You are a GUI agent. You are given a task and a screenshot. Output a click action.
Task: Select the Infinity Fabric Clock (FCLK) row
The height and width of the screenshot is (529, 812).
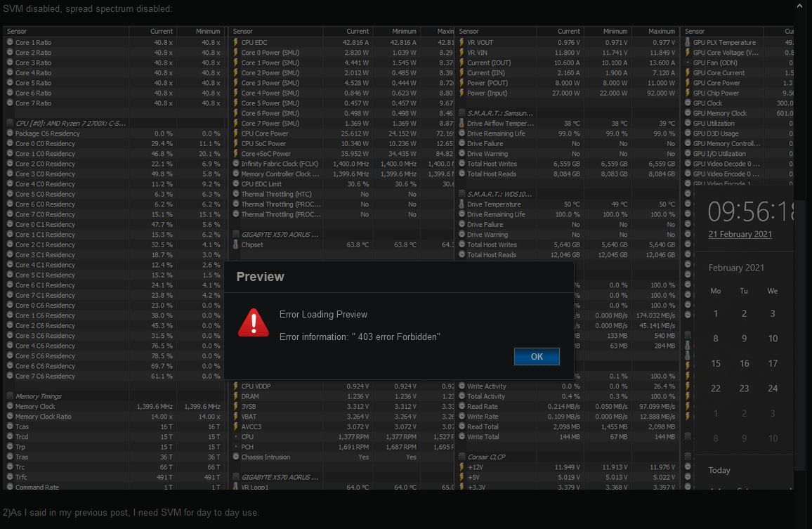tap(342, 164)
